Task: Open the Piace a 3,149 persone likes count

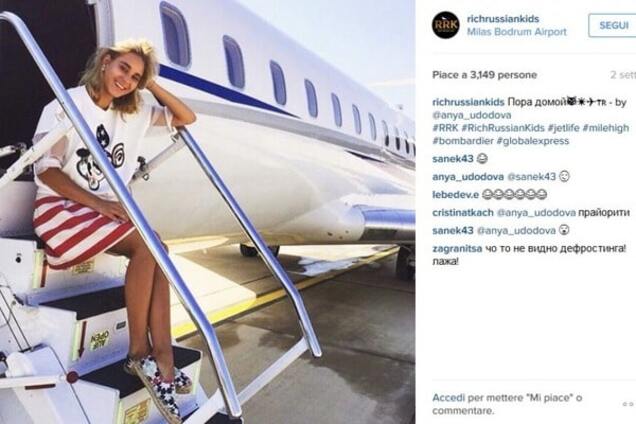Action: pyautogui.click(x=484, y=75)
